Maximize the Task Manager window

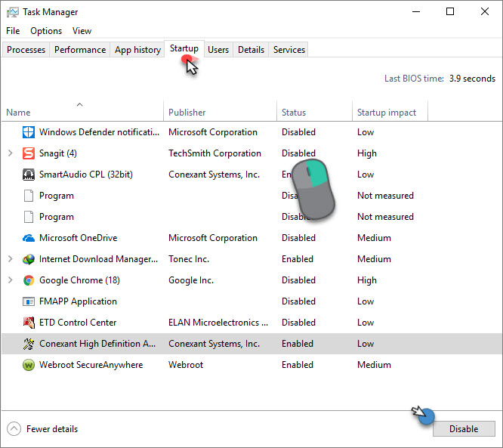450,11
